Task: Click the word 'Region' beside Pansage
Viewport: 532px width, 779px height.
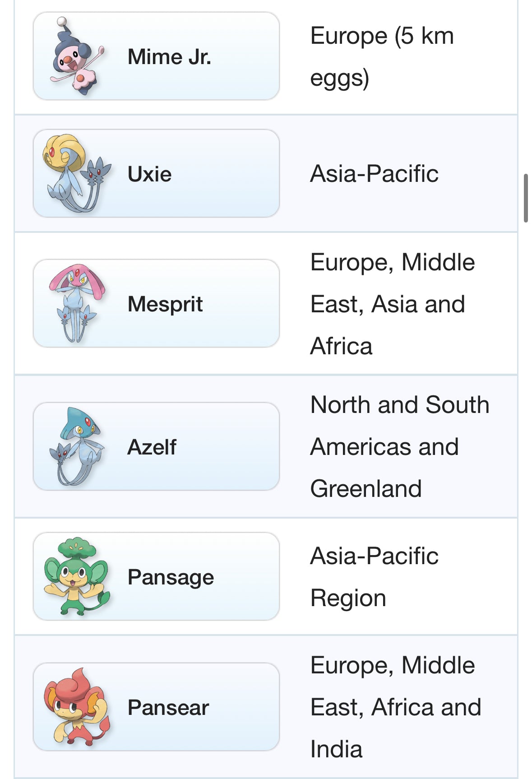Action: [x=348, y=598]
